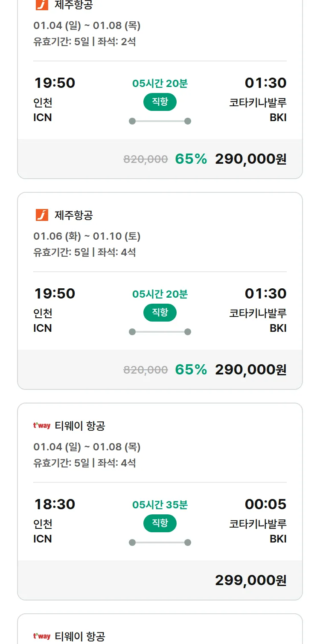
Task: Select the 290,000원 price on the Jeju Air 01.06 flight
Action: (250, 369)
